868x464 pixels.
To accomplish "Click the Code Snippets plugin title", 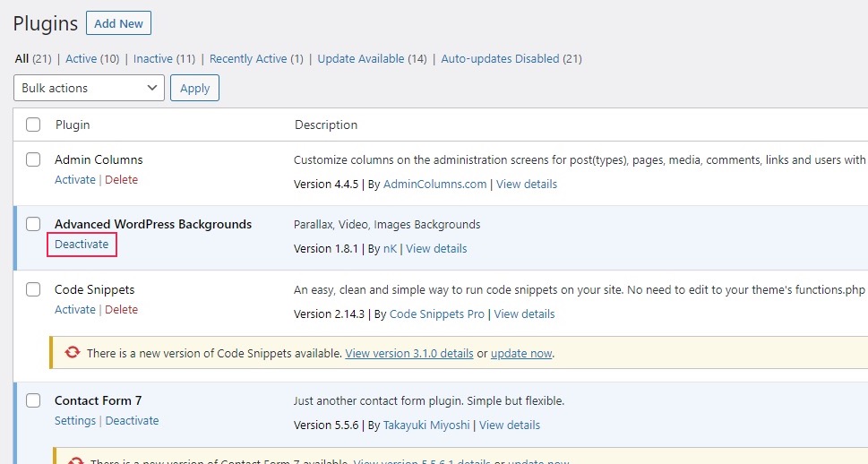I will click(95, 289).
